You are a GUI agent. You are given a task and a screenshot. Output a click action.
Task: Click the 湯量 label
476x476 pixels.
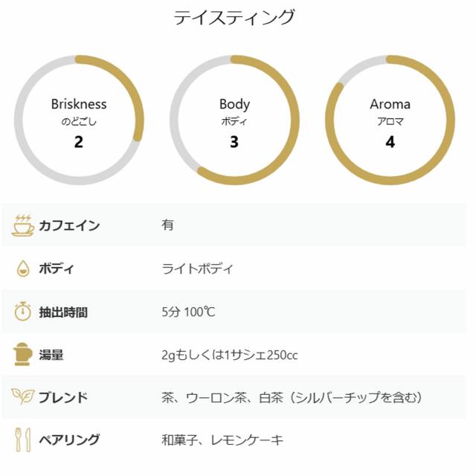click(51, 355)
